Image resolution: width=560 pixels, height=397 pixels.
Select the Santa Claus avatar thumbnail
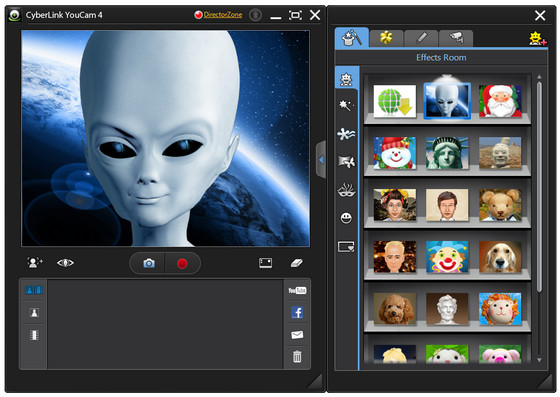(x=500, y=101)
